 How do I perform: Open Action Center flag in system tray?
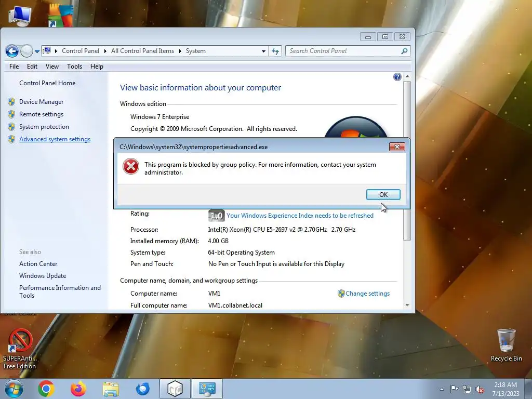454,389
